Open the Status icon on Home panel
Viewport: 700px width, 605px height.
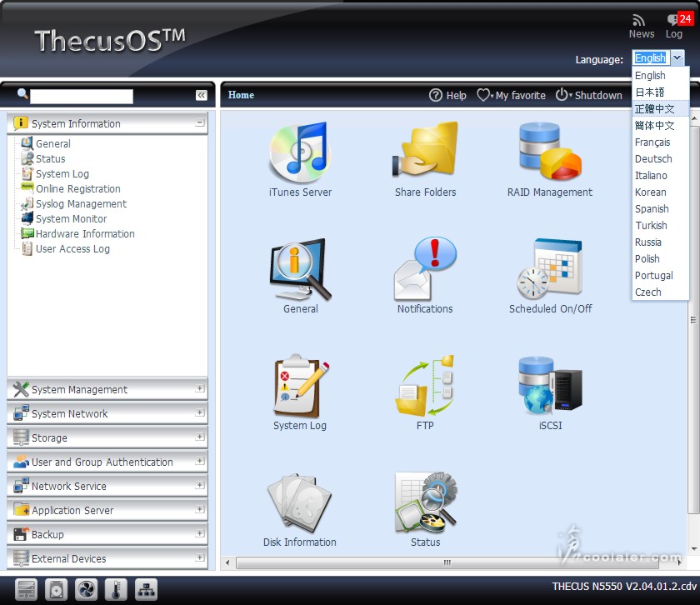426,502
